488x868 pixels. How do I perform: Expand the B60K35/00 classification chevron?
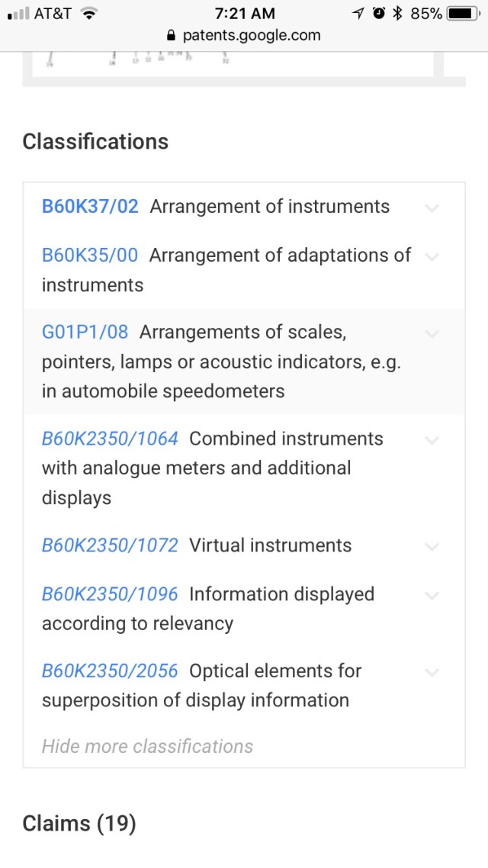(x=432, y=256)
